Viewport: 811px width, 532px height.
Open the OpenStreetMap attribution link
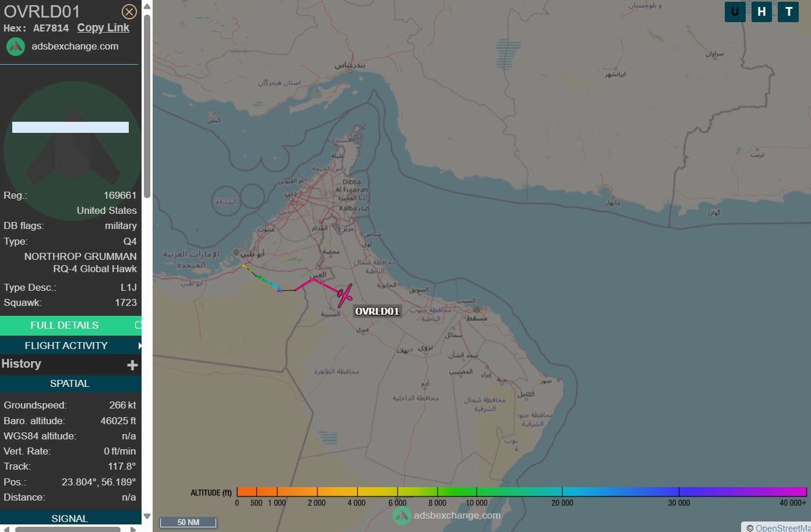pos(782,528)
